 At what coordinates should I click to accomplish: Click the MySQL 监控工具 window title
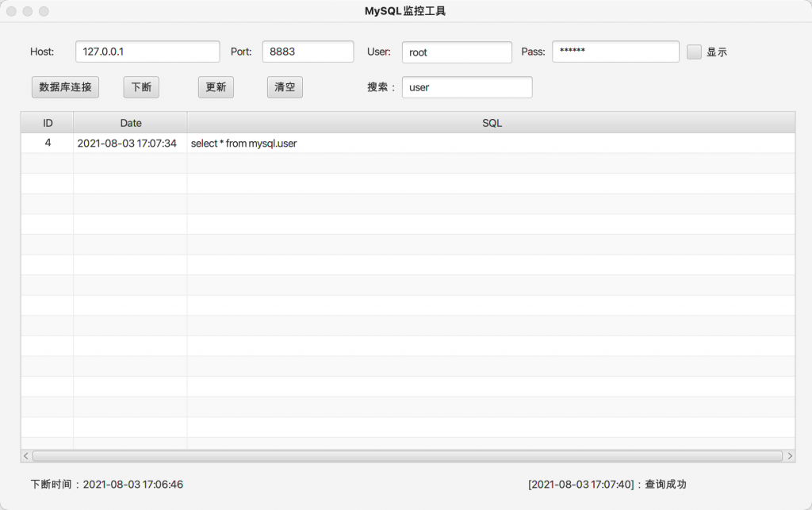pyautogui.click(x=405, y=11)
